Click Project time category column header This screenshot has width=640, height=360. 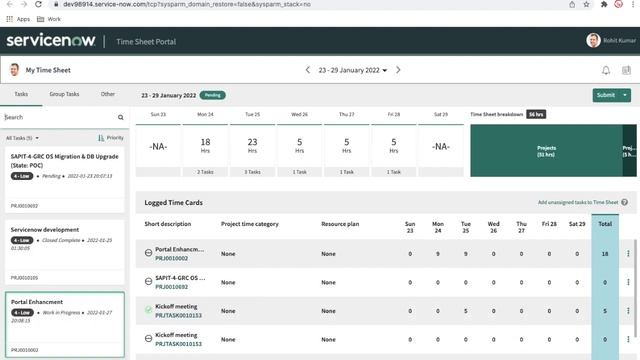coord(250,224)
